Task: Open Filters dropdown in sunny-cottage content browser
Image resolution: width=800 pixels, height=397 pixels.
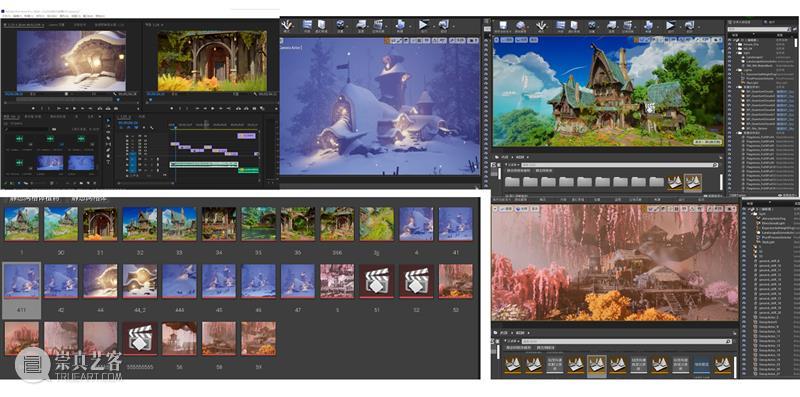Action: (x=512, y=165)
